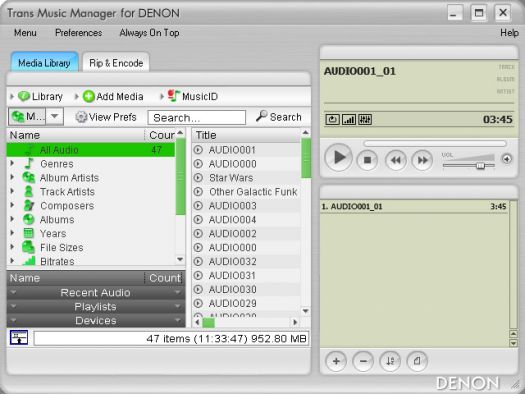The width and height of the screenshot is (525, 394).
Task: Toggle the spectrum visualizer icon in player display
Action: pos(349,120)
